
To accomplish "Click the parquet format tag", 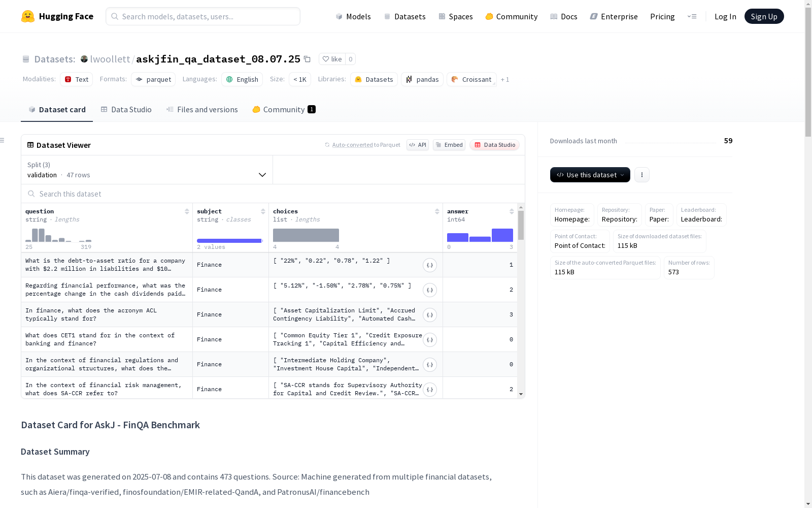I will pyautogui.click(x=153, y=79).
